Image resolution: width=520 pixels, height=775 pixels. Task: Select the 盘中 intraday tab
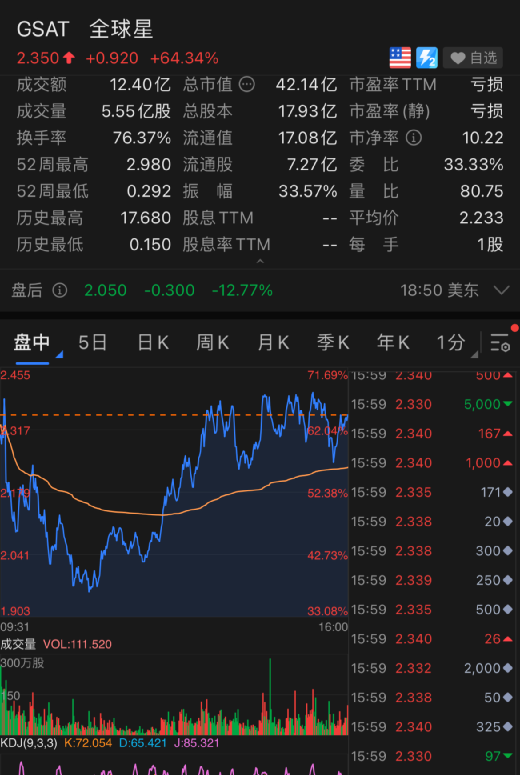click(32, 343)
